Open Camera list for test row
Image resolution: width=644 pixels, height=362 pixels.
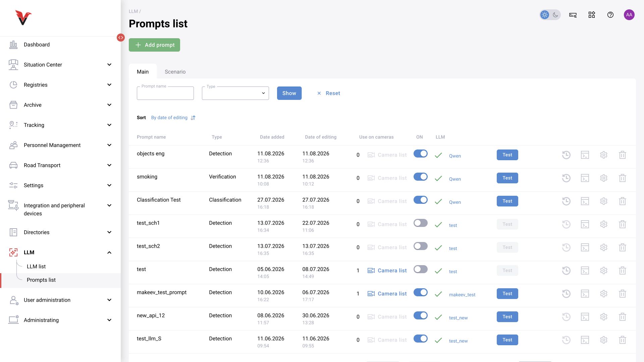click(387, 270)
